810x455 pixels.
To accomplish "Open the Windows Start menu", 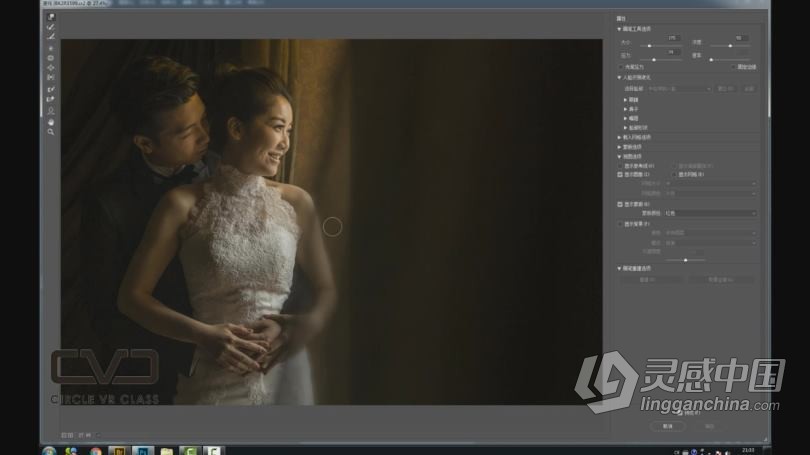I will coord(49,451).
